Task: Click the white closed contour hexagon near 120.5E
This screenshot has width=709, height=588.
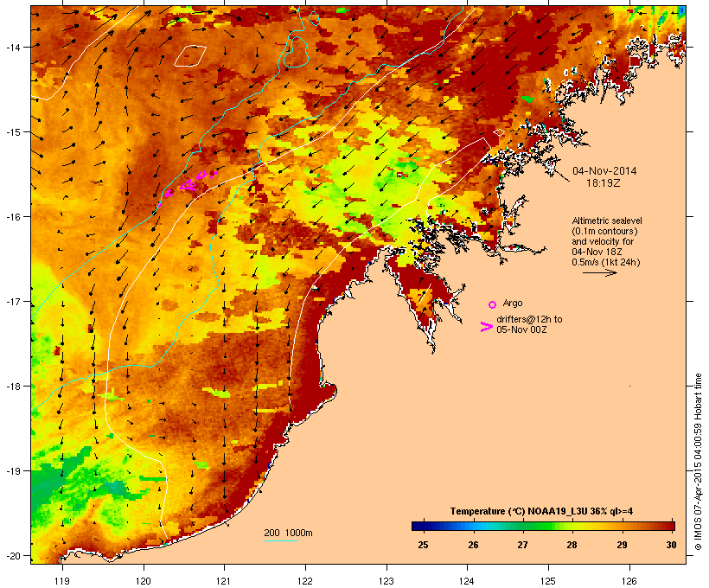Action: [x=190, y=56]
